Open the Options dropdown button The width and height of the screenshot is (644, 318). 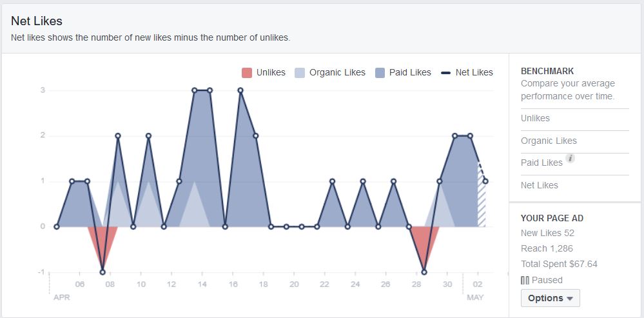[x=551, y=298]
